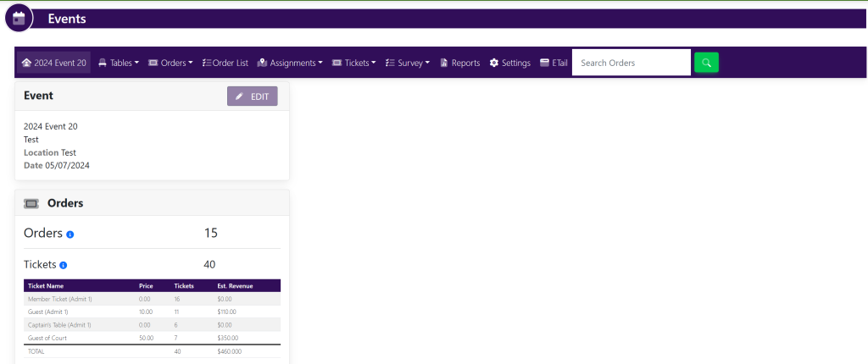Go to the 2024 Event 20 home
Viewport: 868px width, 364px height.
pyautogui.click(x=53, y=63)
